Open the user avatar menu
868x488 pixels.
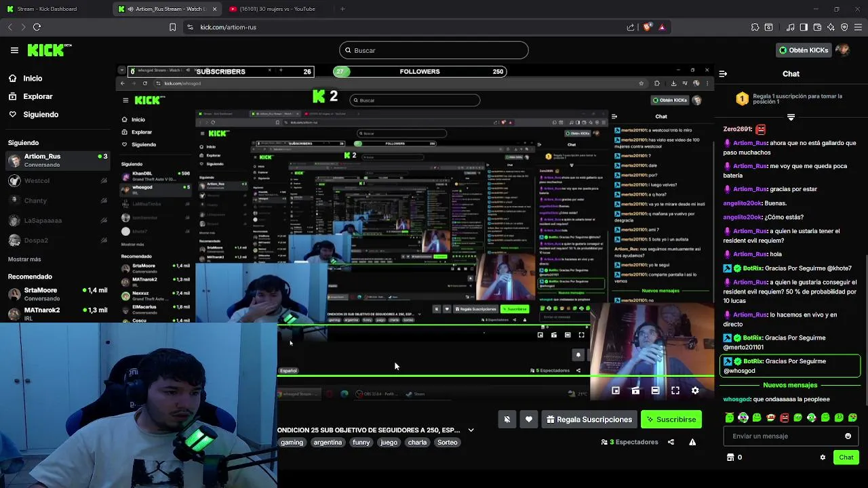(842, 50)
